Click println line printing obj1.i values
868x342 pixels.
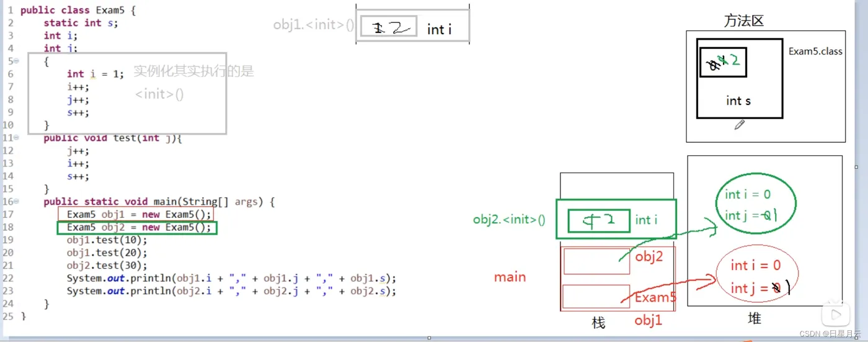(231, 278)
